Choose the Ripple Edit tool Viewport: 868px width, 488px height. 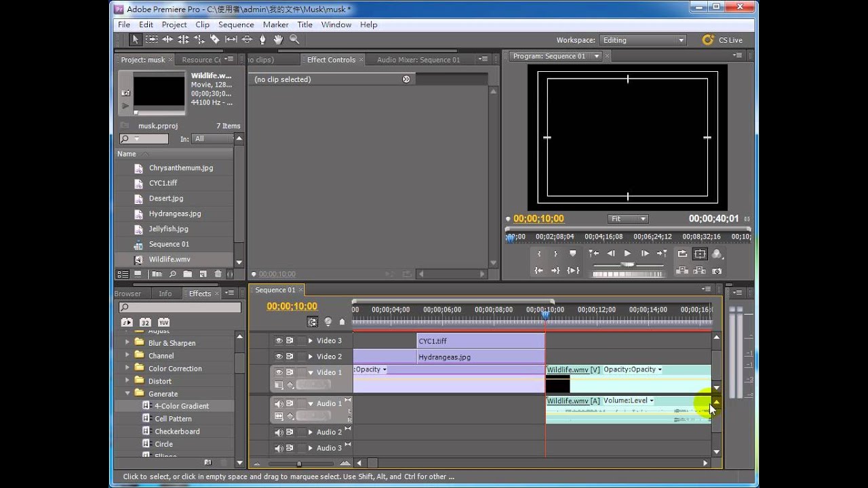click(x=167, y=40)
